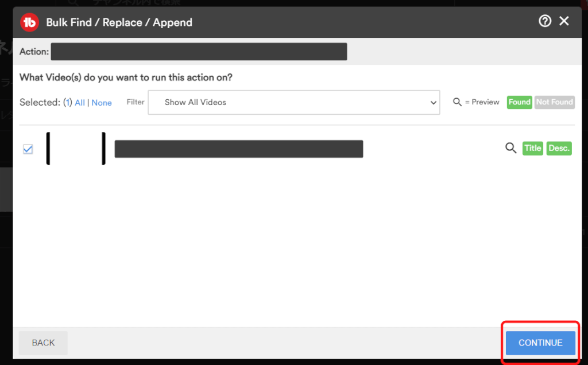Click the video thumbnail in the list

(x=76, y=149)
